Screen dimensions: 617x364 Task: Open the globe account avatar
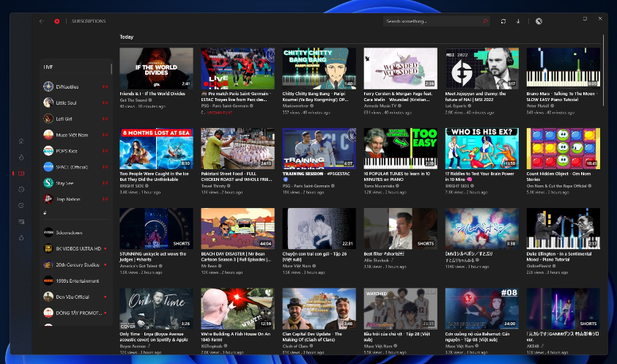539,21
